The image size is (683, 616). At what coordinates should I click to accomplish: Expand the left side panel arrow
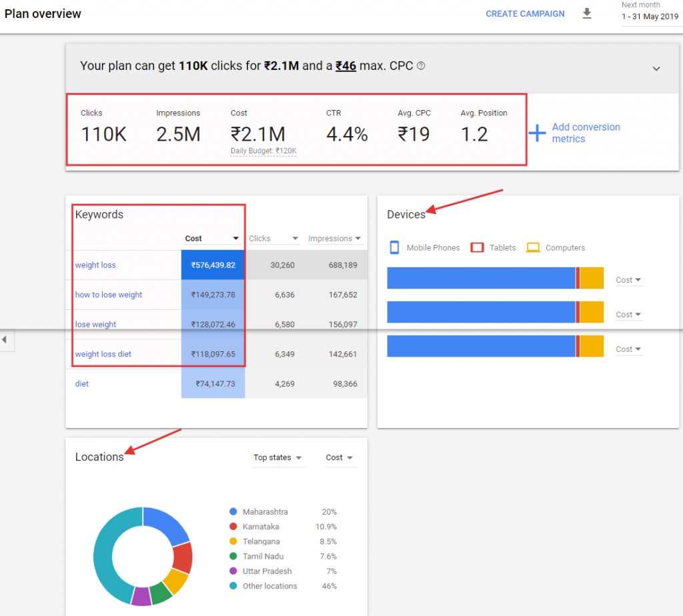click(5, 339)
